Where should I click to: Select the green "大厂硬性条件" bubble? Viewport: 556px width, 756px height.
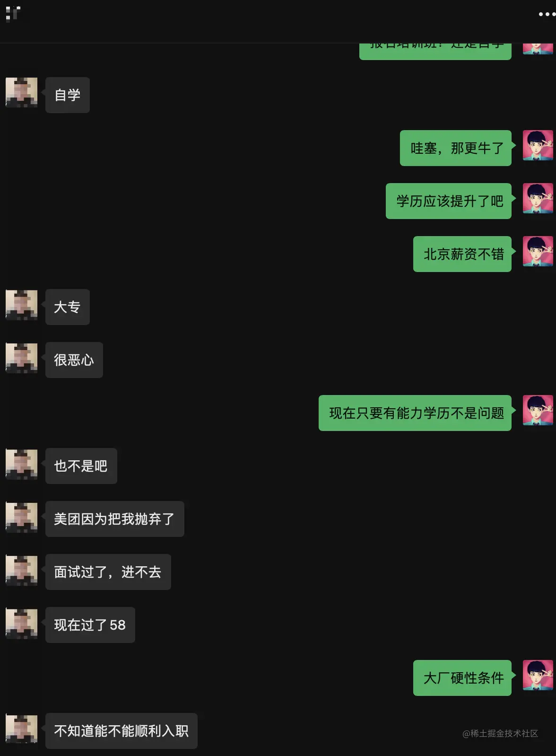point(462,678)
